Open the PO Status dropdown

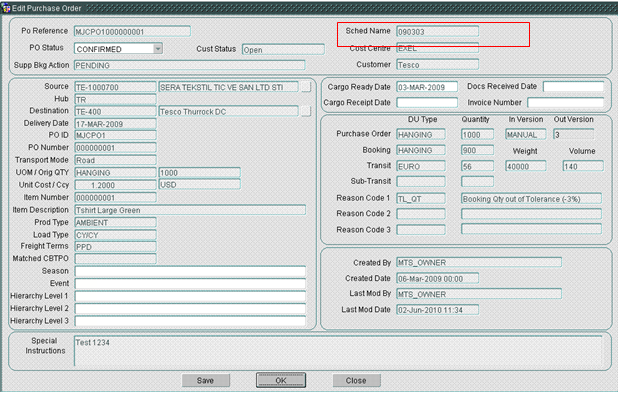(x=158, y=49)
